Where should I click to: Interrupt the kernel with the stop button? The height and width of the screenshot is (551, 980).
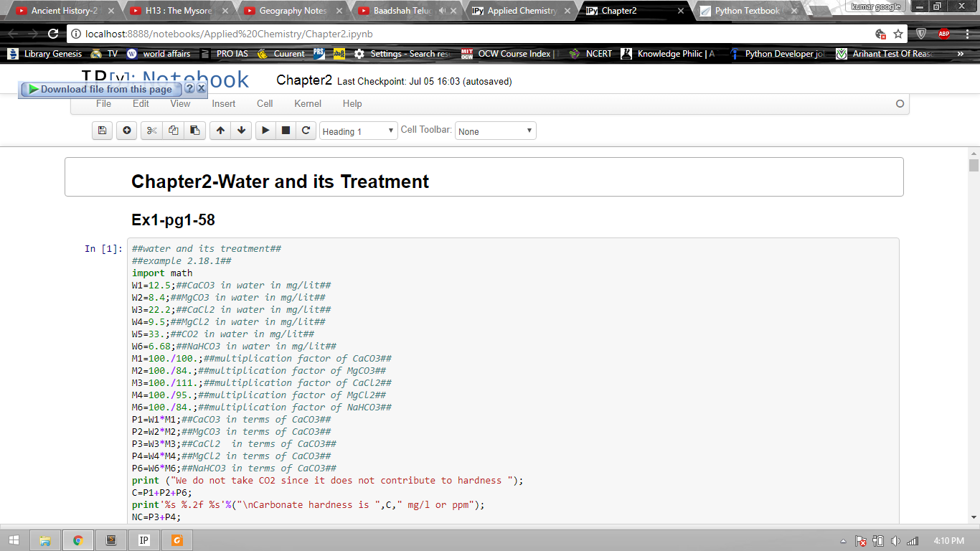pos(286,131)
